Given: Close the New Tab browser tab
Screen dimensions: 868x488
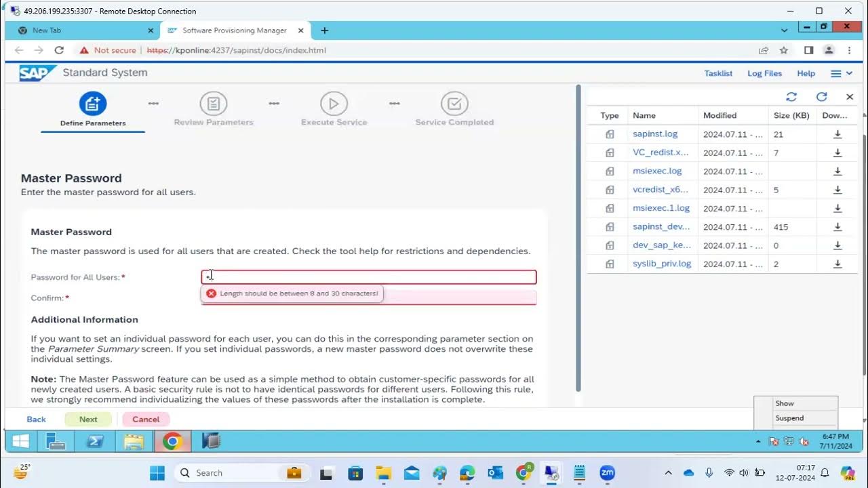Looking at the screenshot, I should [x=151, y=30].
